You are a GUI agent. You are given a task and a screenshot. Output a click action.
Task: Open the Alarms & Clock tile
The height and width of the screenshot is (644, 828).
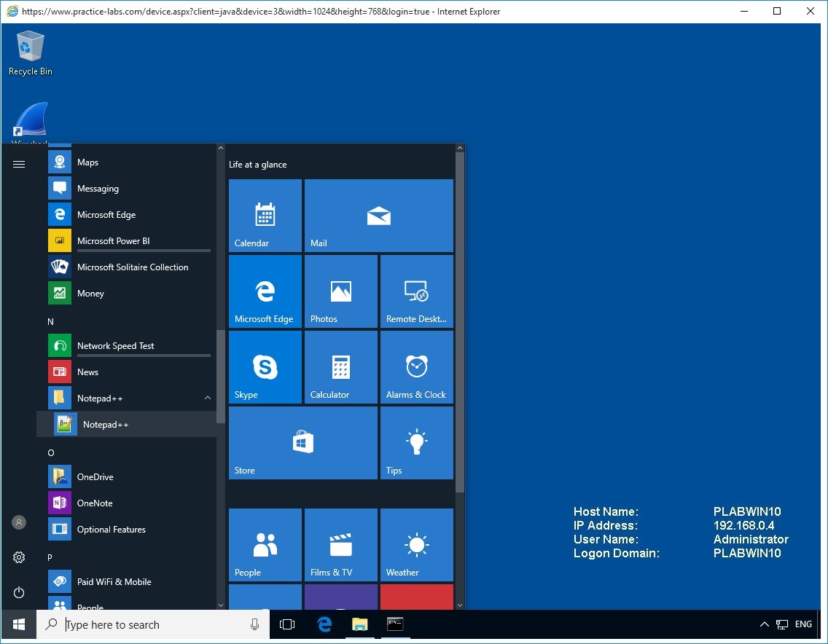coord(416,367)
